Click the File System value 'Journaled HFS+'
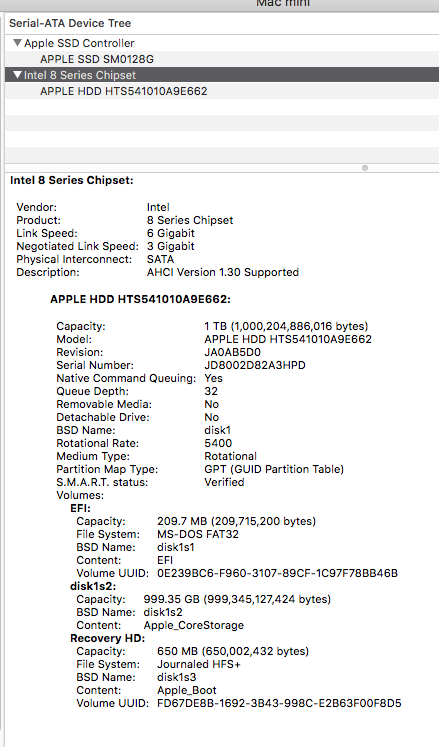Viewport: 439px width, 747px height. (x=199, y=664)
